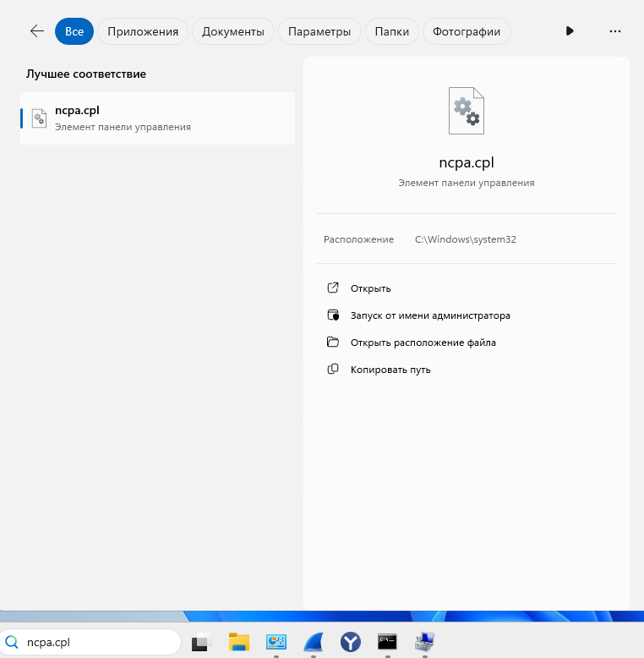Image resolution: width=644 pixels, height=658 pixels.
Task: Launch the Yandex Browser taskbar icon
Action: coord(351,642)
